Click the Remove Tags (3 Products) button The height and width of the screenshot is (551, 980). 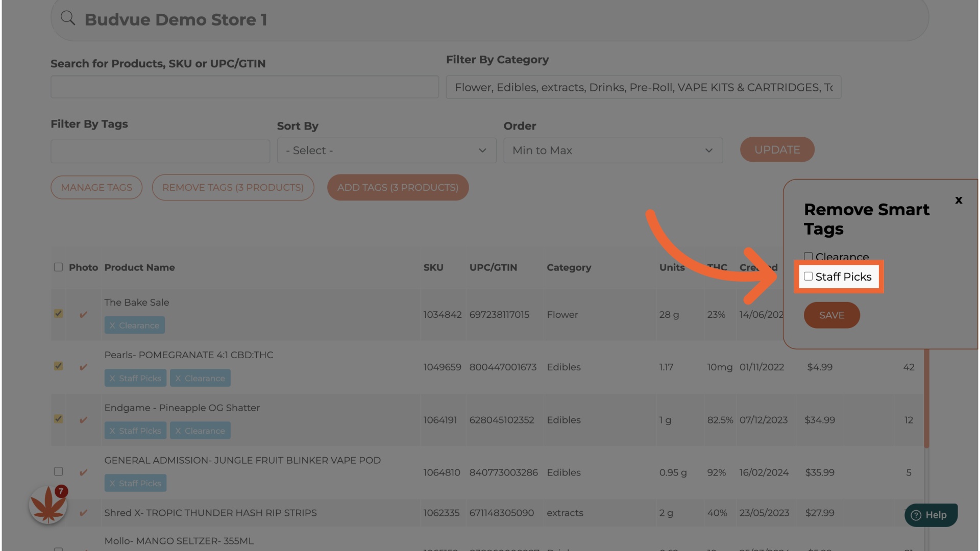point(233,187)
